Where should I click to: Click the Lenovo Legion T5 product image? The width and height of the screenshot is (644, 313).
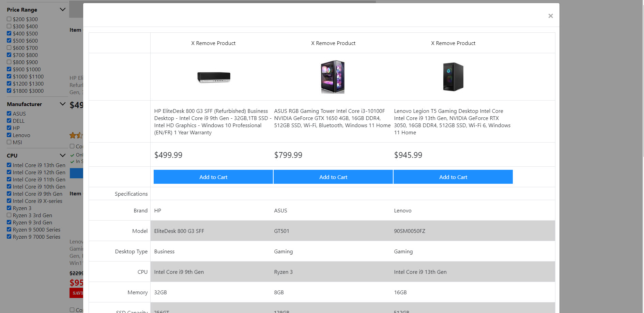tap(453, 77)
